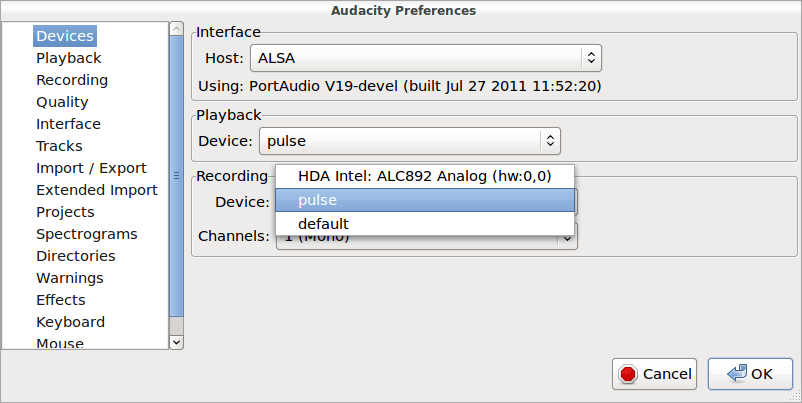
Task: Open the Playback preferences category
Action: [x=68, y=58]
